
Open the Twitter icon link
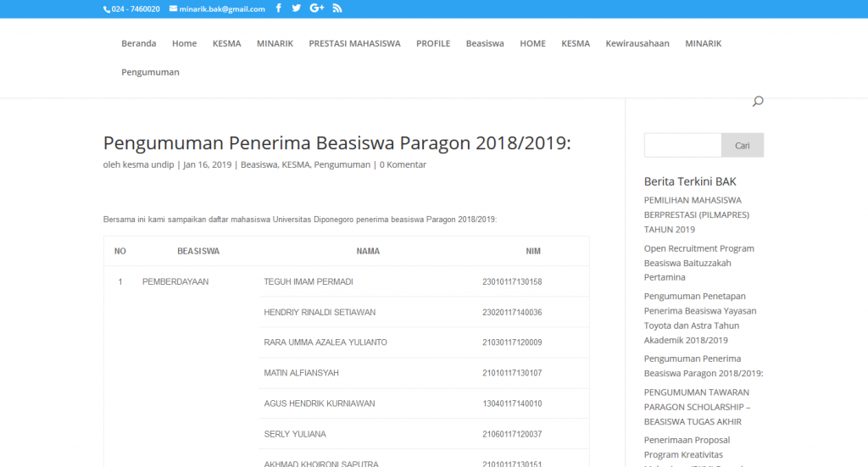click(x=297, y=8)
